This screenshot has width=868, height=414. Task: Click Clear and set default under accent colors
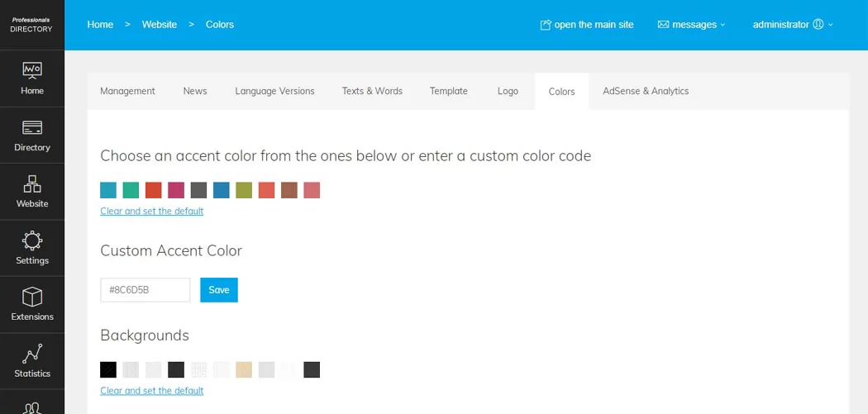click(x=151, y=211)
